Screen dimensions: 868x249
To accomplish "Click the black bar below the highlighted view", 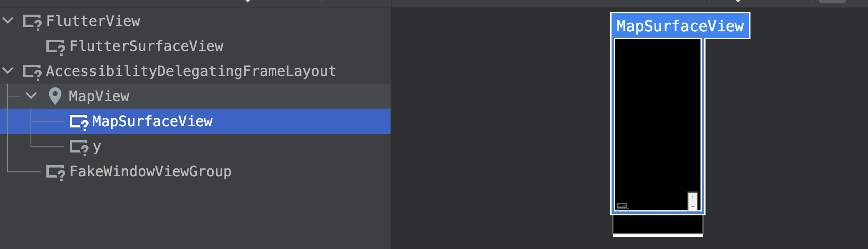I will [658, 224].
